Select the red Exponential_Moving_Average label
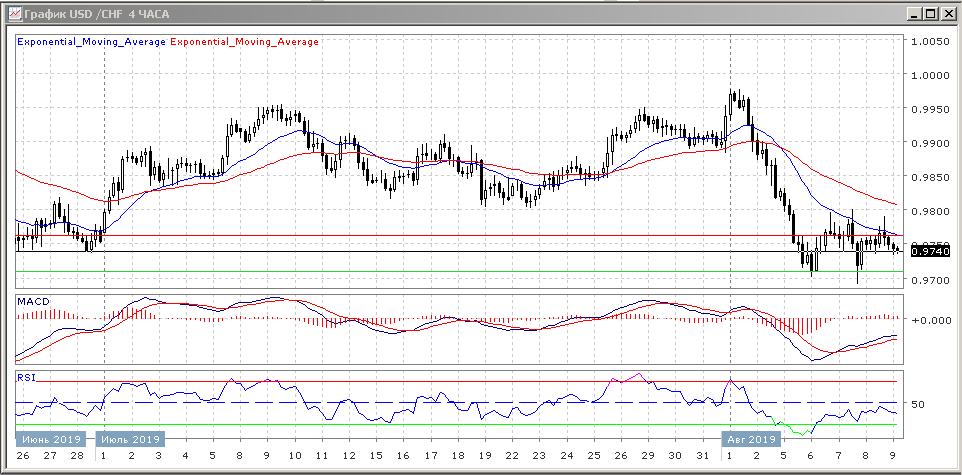962x475 pixels. pos(246,42)
